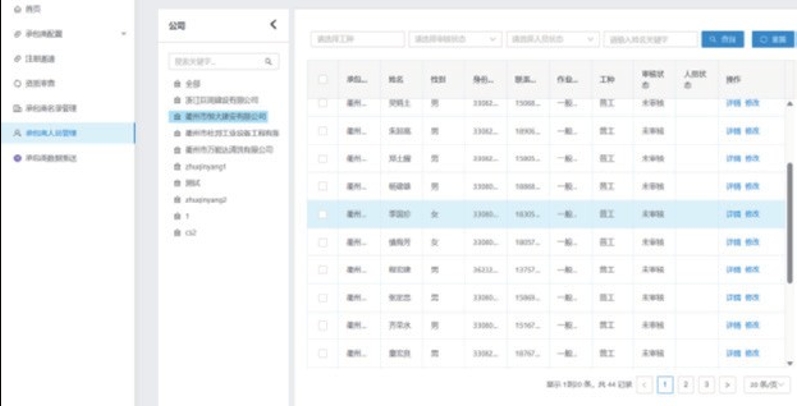Expand the second sidebar menu with arrow
Screen dimensions: 797x406
pyautogui.click(x=124, y=34)
